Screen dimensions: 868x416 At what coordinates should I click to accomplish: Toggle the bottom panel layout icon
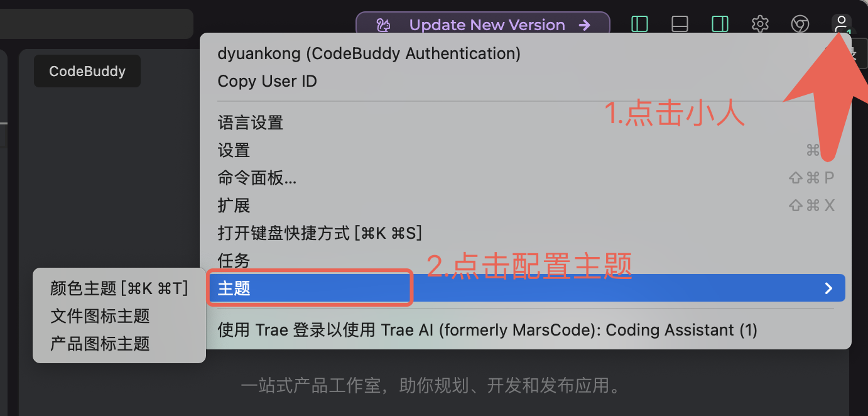680,25
